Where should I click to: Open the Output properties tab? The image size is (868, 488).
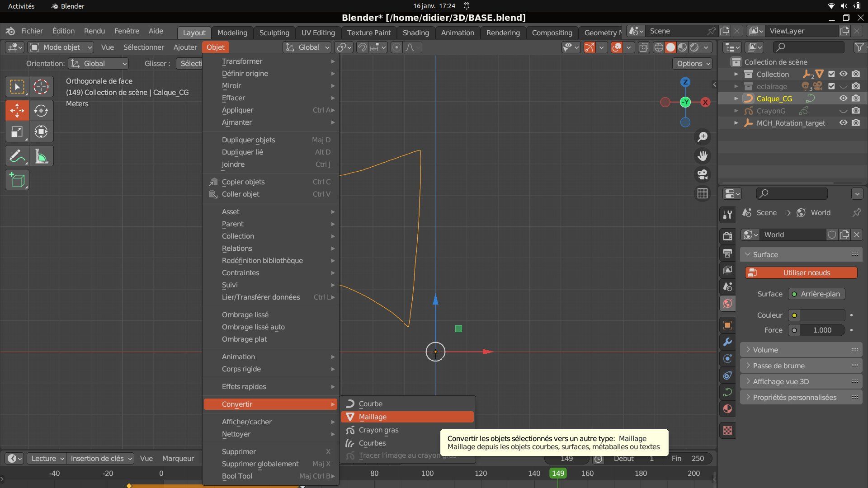(x=727, y=253)
